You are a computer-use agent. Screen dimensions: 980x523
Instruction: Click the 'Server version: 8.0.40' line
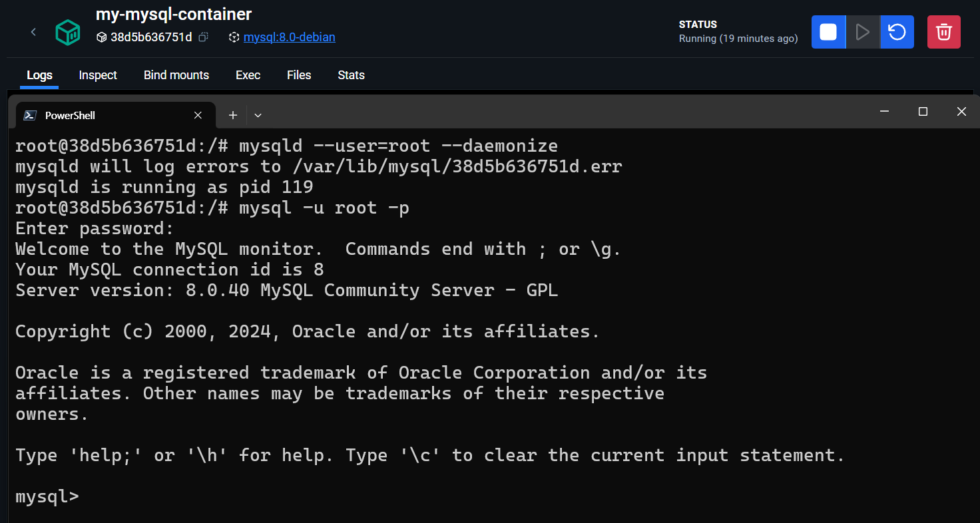[x=286, y=290]
